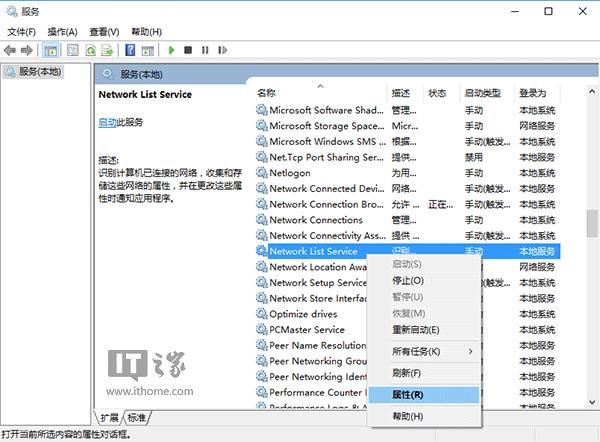Open the 查看(V) menu
600x442 pixels.
coord(104,32)
